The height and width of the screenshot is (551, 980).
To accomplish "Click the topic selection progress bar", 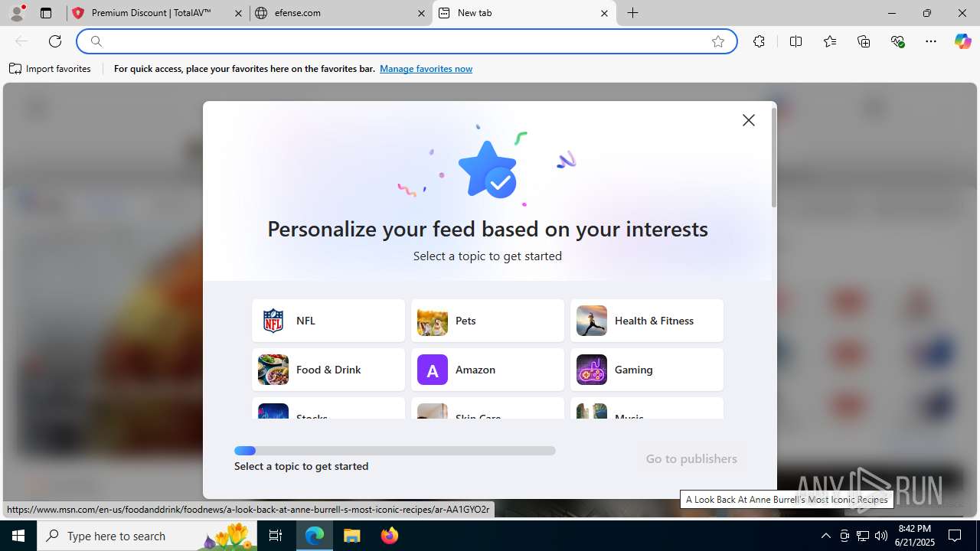I will coord(395,451).
